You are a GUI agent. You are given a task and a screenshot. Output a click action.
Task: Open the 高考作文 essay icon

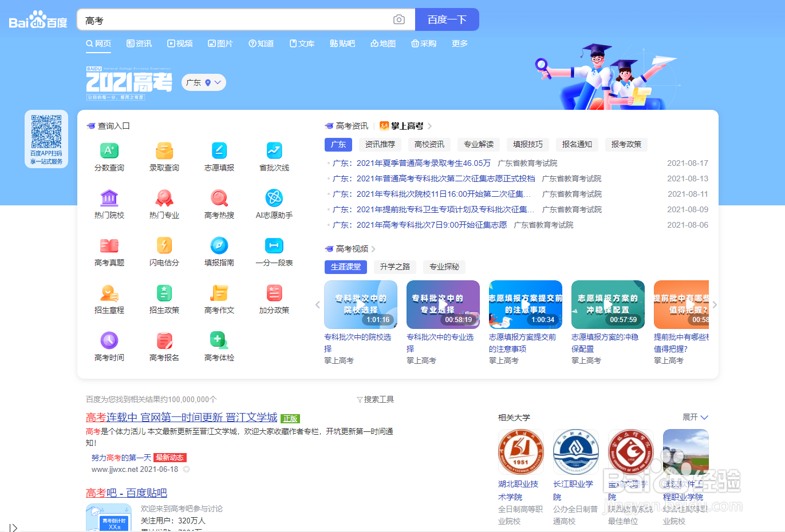(219, 293)
